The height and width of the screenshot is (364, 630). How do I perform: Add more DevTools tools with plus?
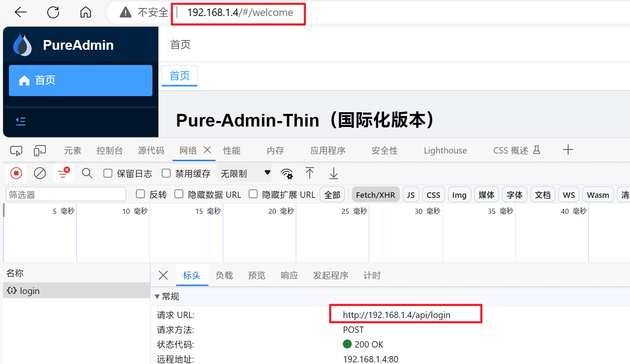[568, 150]
